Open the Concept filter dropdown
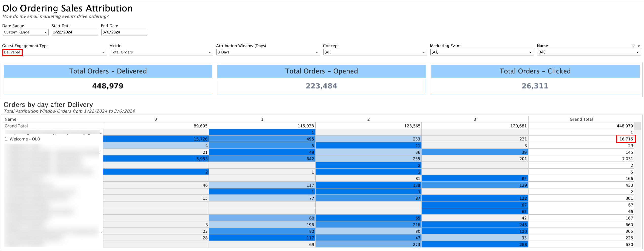Viewport: 644px width, 251px height. pos(375,52)
